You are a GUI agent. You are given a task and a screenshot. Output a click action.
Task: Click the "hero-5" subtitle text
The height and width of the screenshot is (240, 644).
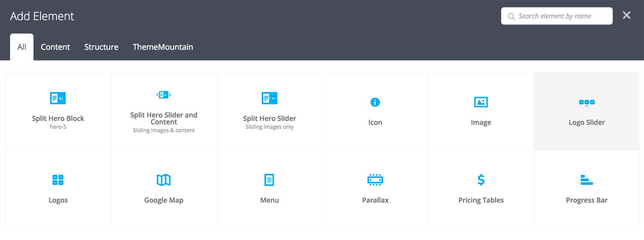pyautogui.click(x=58, y=127)
